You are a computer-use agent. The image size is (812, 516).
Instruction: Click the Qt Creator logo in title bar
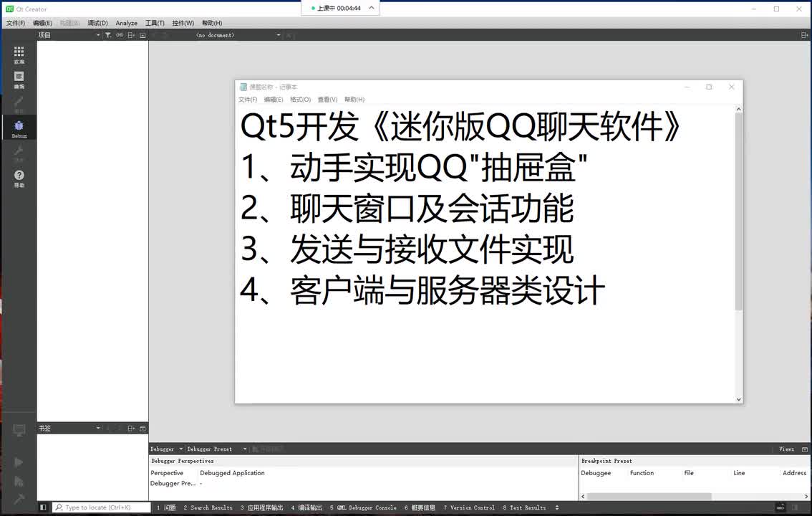(x=9, y=9)
